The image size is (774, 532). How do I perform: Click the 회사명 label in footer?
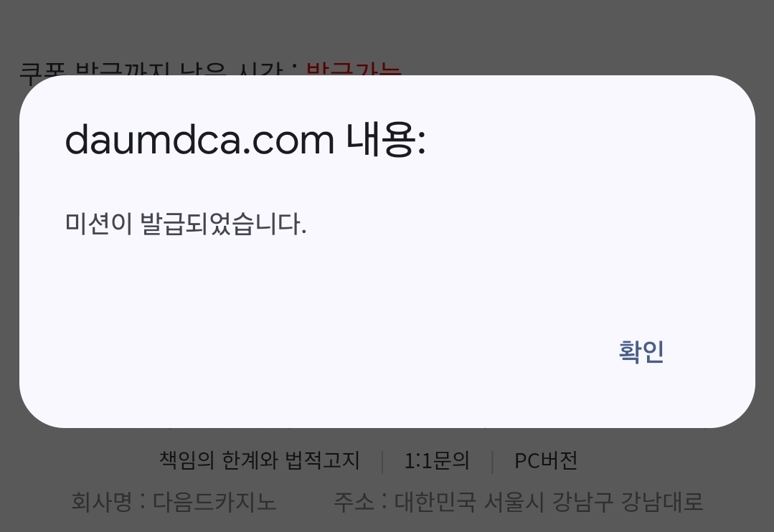101,501
